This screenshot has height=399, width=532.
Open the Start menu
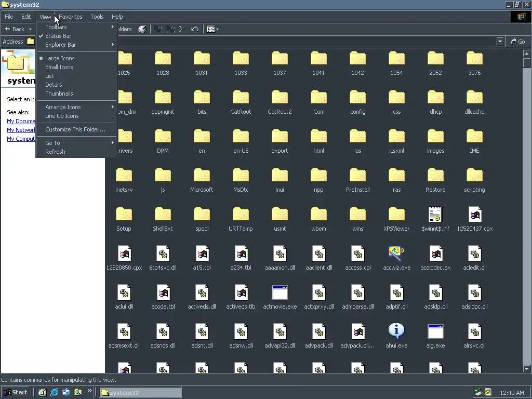(15, 392)
